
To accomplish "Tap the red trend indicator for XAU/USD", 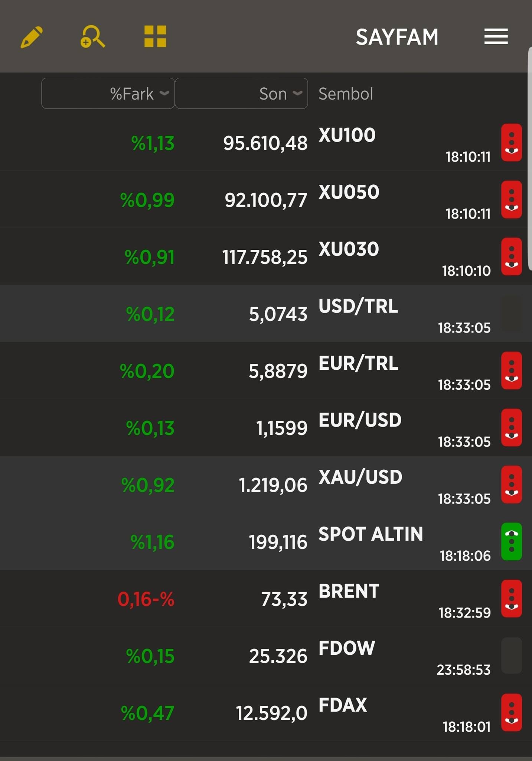I will [x=512, y=485].
